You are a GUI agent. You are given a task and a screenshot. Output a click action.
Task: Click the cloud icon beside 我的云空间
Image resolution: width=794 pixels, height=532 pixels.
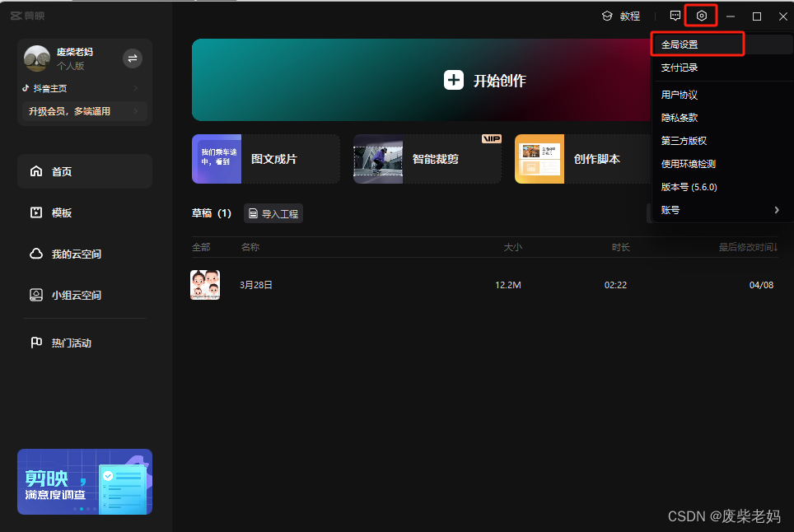tap(36, 254)
